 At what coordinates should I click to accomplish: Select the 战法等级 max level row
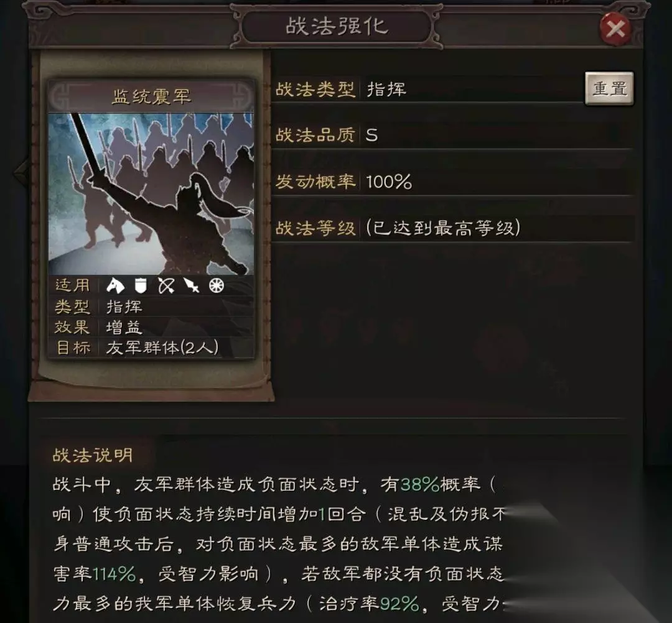[x=452, y=228]
